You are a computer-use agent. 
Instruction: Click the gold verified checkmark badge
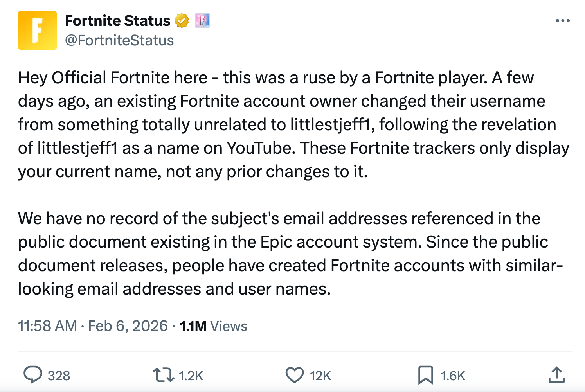(x=181, y=20)
